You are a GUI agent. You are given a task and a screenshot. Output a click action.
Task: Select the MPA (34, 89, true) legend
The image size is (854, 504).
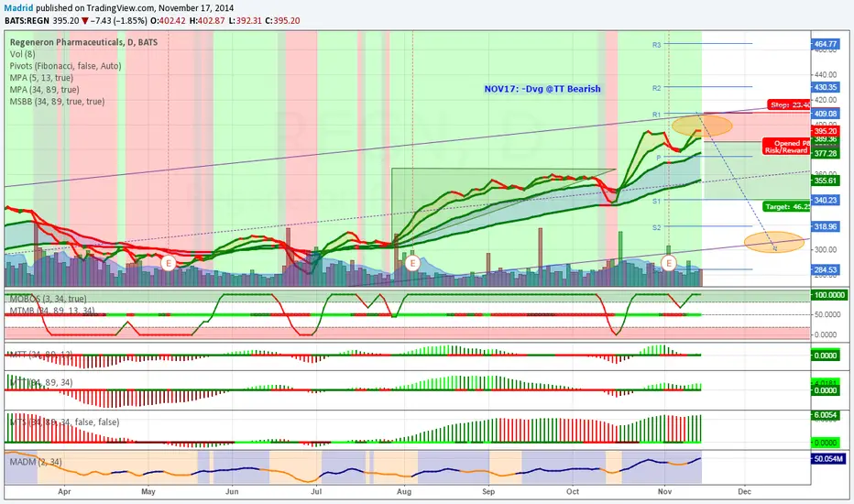pos(44,90)
